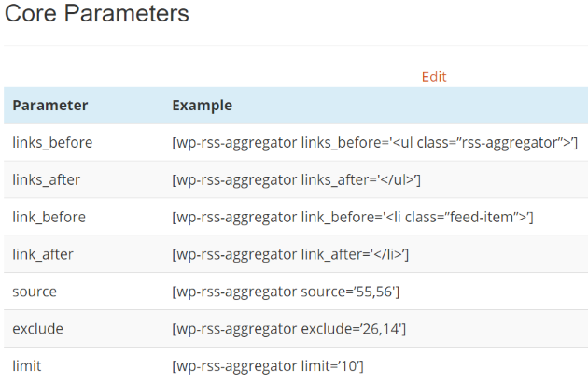Click the links_before shortcode example text
This screenshot has width=588, height=384.
click(x=375, y=142)
